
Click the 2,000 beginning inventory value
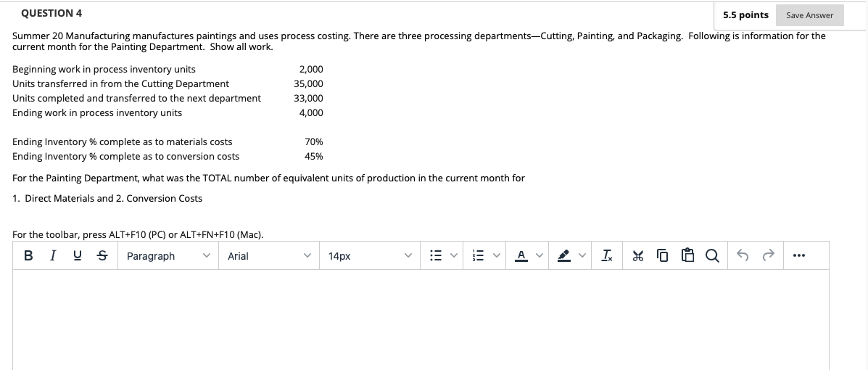coord(311,70)
